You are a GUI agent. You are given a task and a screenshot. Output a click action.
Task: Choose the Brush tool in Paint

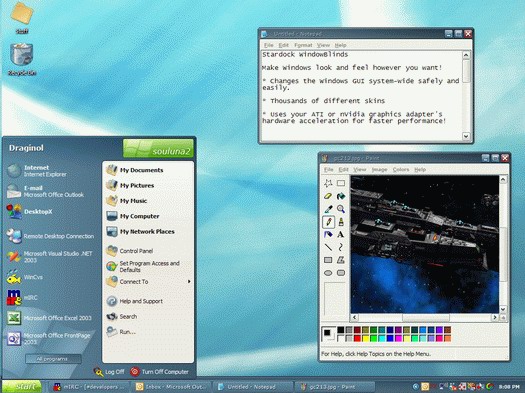click(x=341, y=222)
